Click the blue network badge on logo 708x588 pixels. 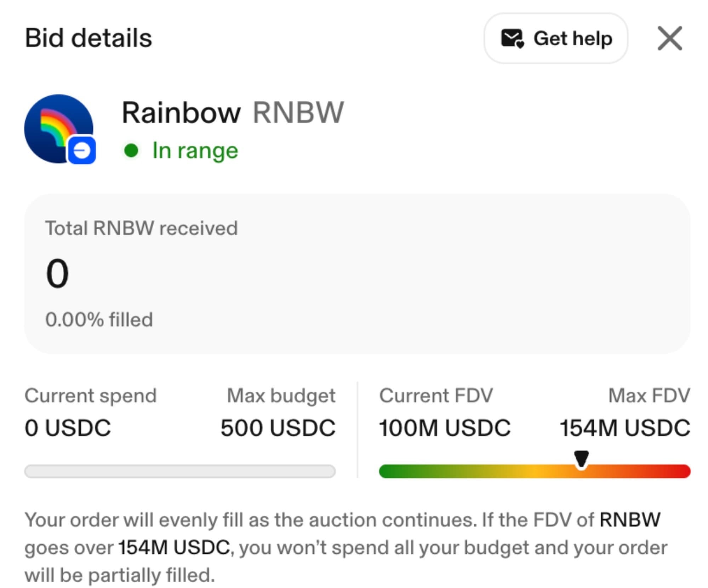coord(82,151)
